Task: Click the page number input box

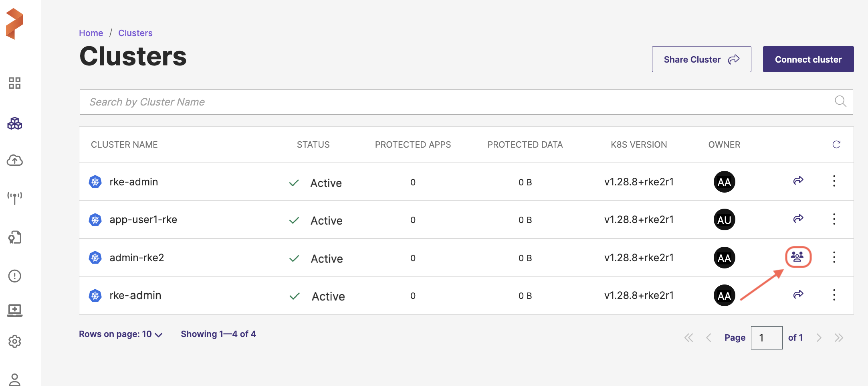Action: coord(766,338)
